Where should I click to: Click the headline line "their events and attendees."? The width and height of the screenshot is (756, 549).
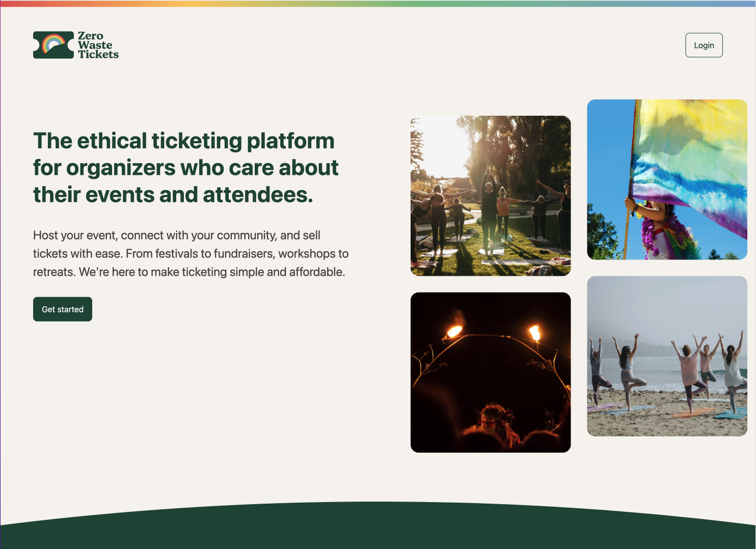click(x=173, y=195)
